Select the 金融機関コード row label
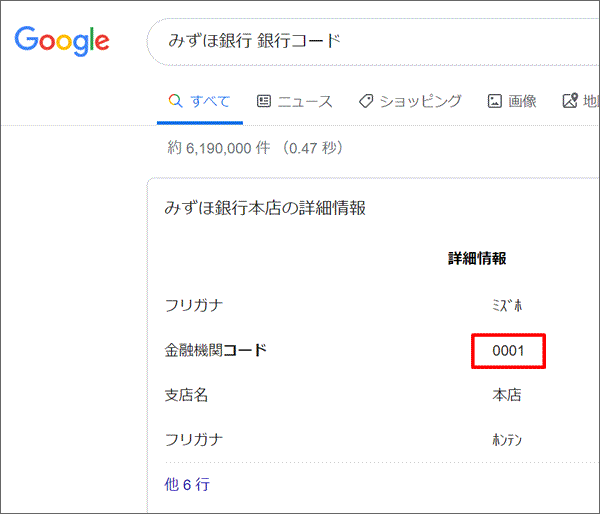The image size is (600, 514). [216, 350]
